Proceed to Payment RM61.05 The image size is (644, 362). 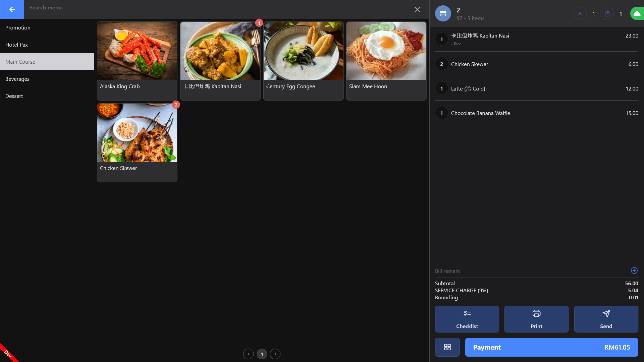coord(551,347)
